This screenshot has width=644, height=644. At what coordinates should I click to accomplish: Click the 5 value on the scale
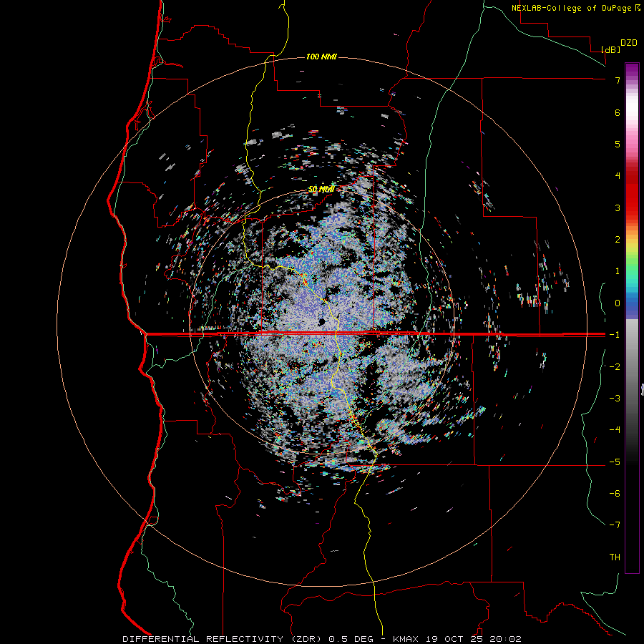coord(618,144)
